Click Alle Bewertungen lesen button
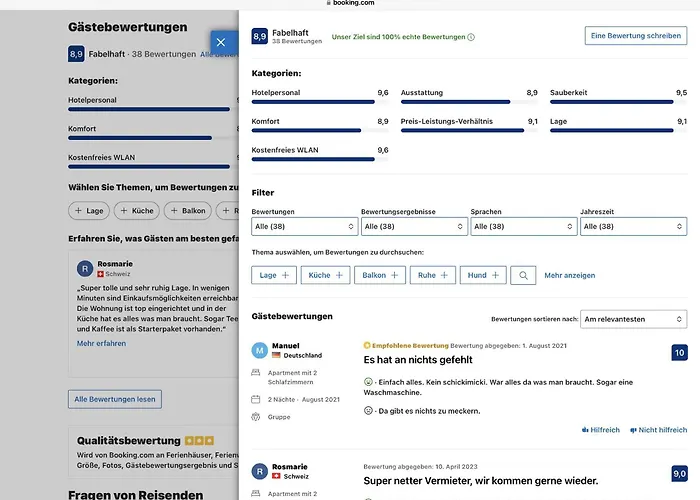The image size is (700, 500). click(115, 399)
